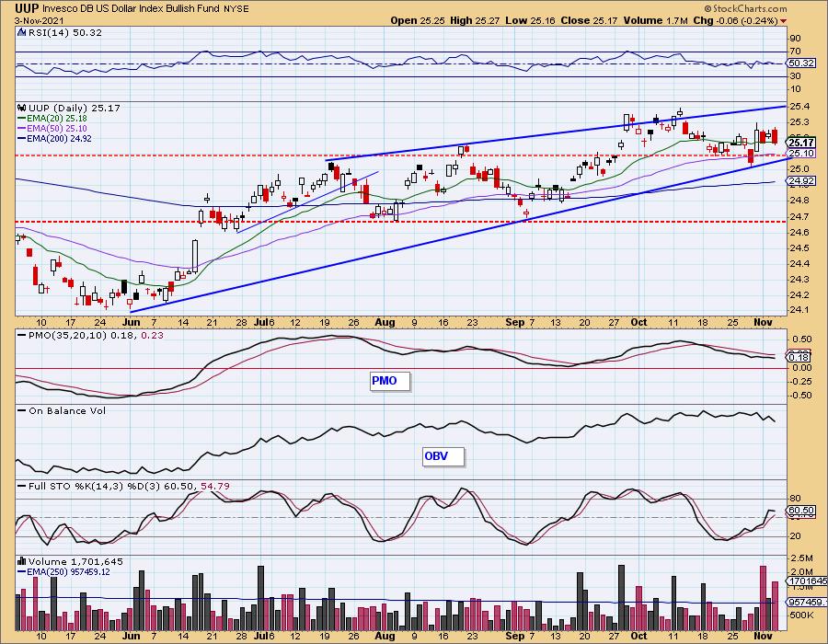
Task: Select the Chg -0.06 (-0.24%) value
Action: tap(736, 20)
